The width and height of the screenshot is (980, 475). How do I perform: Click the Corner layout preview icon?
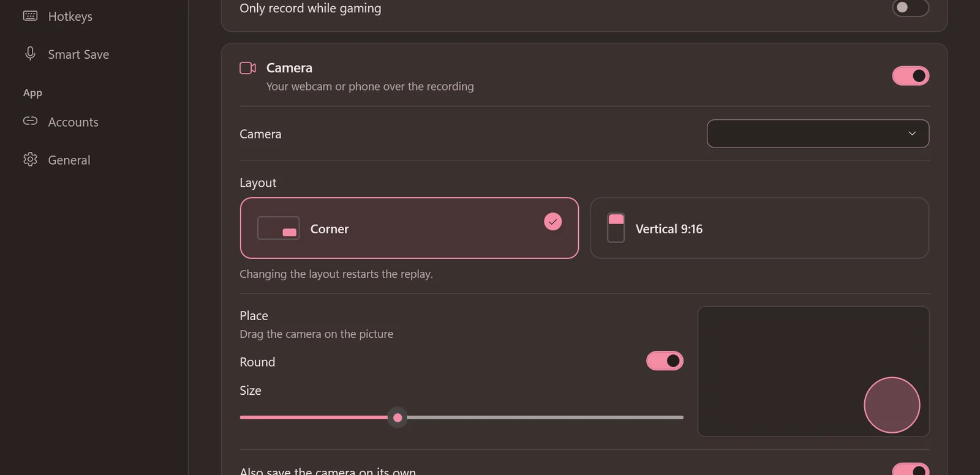(279, 228)
